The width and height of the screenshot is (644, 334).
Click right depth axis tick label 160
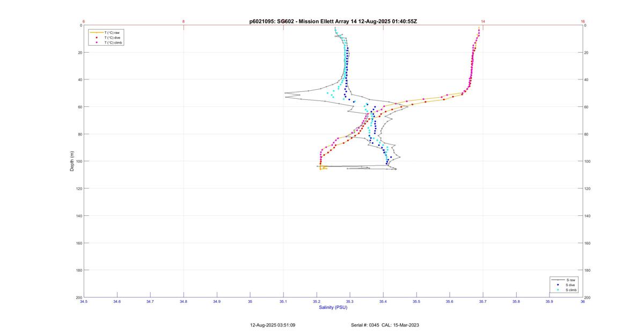tap(588, 243)
